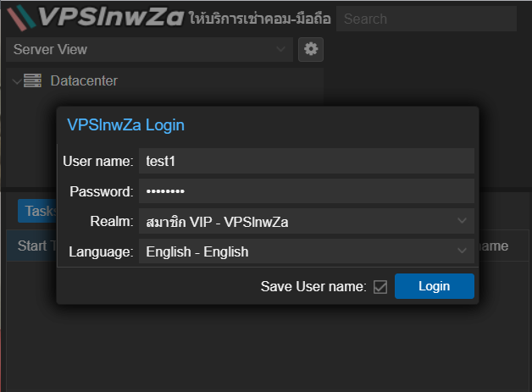Screen dimensions: 532x392
Task: Click into the Password input field
Action: coord(306,191)
